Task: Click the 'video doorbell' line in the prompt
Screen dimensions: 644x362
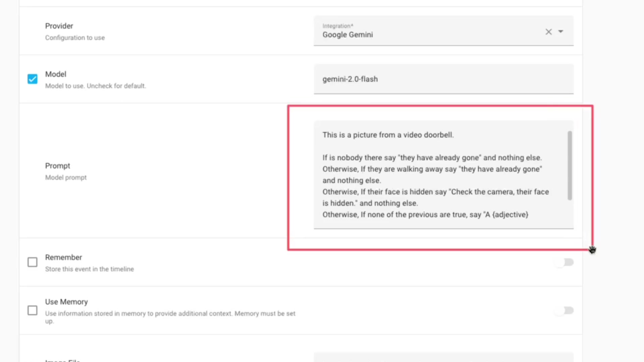Action: click(388, 135)
